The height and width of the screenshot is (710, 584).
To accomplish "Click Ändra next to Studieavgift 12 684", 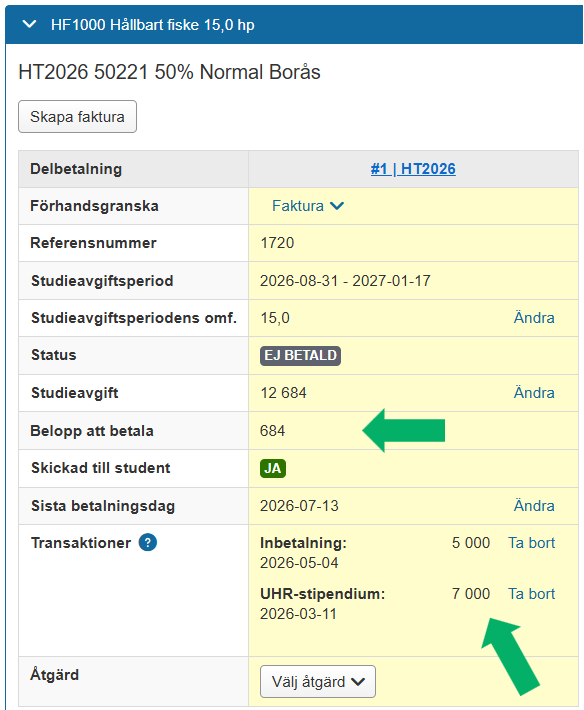I will click(x=534, y=393).
